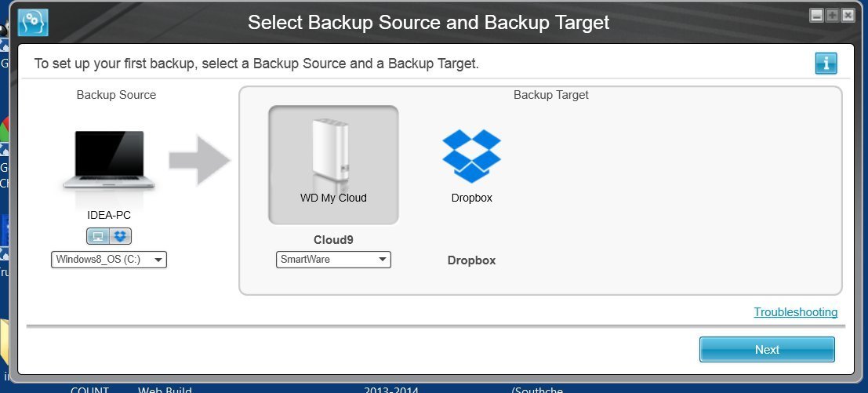
Task: Select the Web Build desktop shortcut label
Action: coord(165,389)
